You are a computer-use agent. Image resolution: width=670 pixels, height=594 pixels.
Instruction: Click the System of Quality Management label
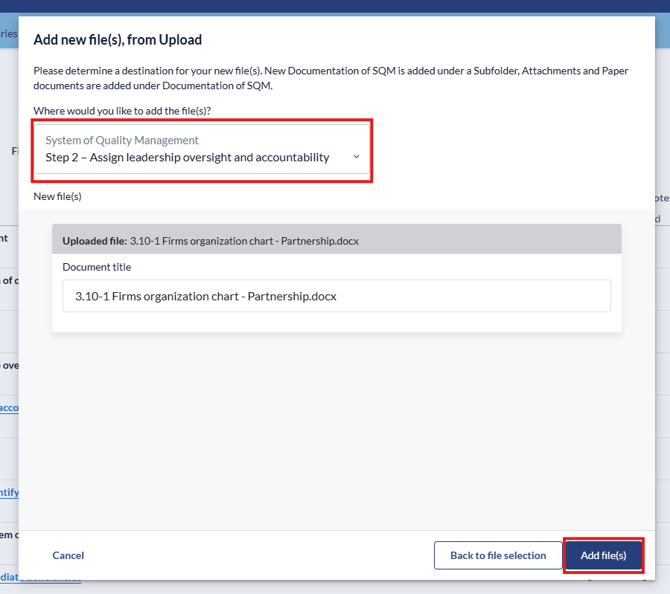(x=122, y=140)
